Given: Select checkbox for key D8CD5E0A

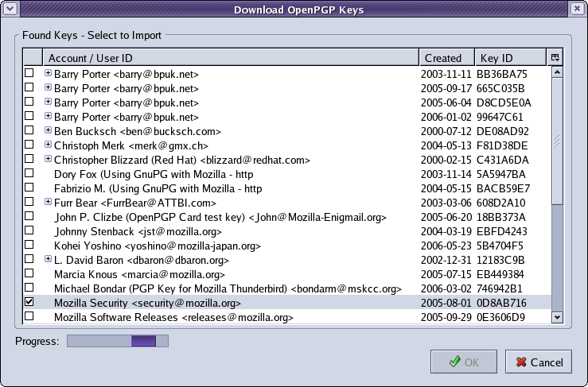Looking at the screenshot, I should pyautogui.click(x=29, y=102).
